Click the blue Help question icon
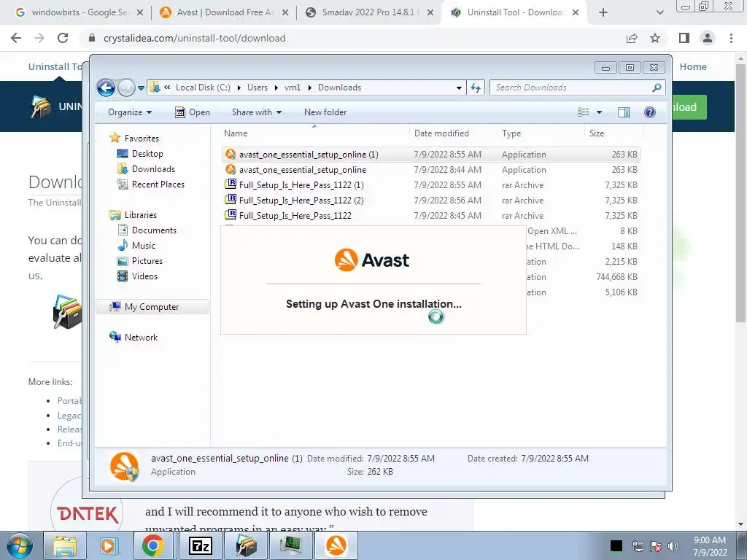Image resolution: width=747 pixels, height=560 pixels. point(650,112)
